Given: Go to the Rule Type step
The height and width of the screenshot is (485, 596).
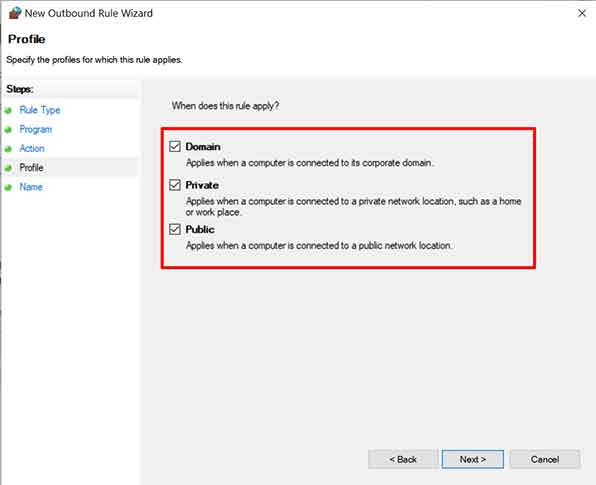Looking at the screenshot, I should tap(40, 110).
